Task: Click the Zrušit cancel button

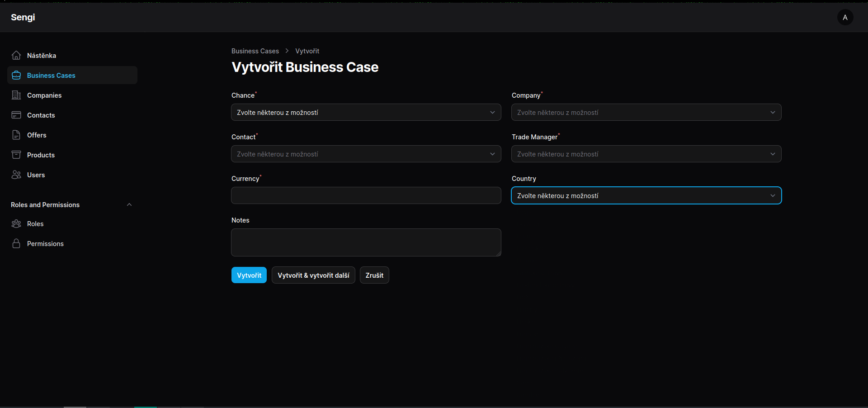Action: [374, 275]
